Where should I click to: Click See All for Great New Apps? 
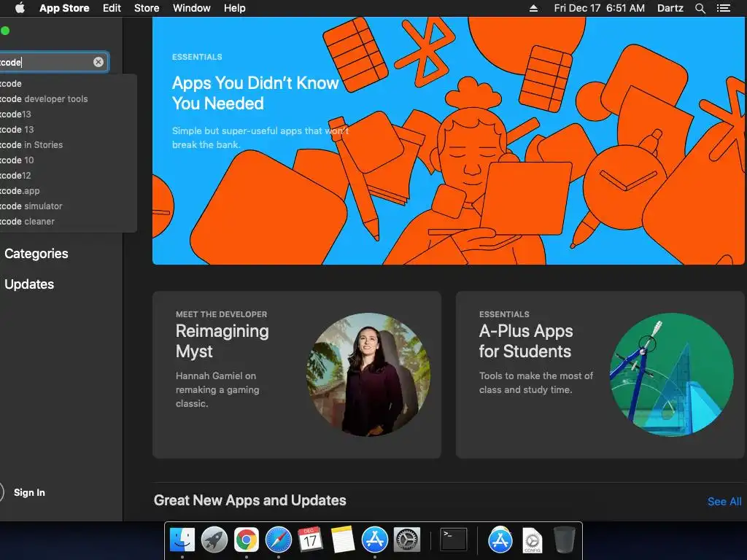click(x=724, y=501)
